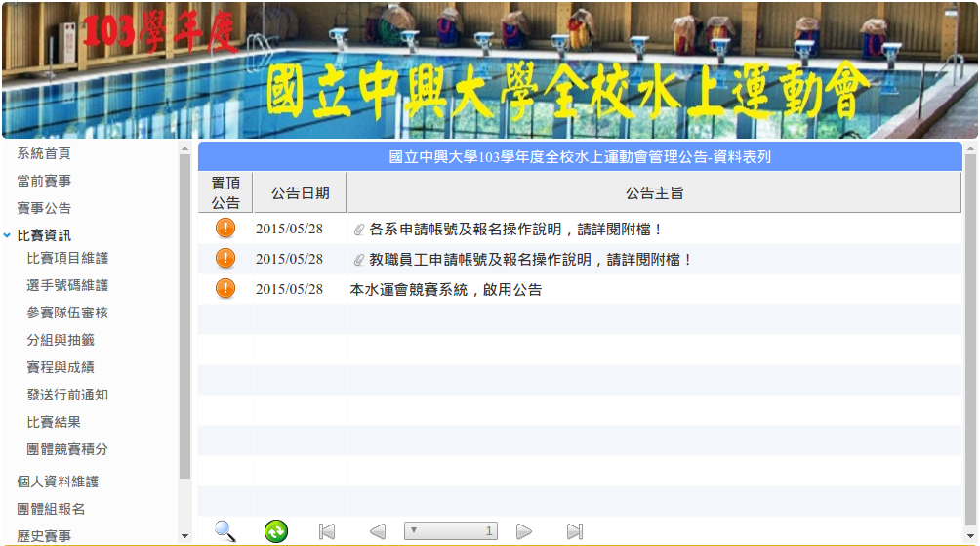Viewport: 980px width, 546px height.
Task: Go to the last page
Action: 575,531
